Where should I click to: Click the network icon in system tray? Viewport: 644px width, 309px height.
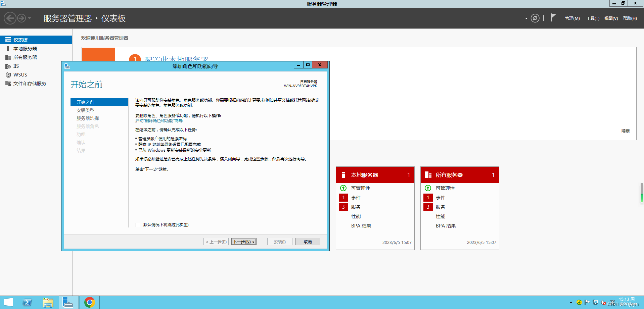pyautogui.click(x=595, y=302)
